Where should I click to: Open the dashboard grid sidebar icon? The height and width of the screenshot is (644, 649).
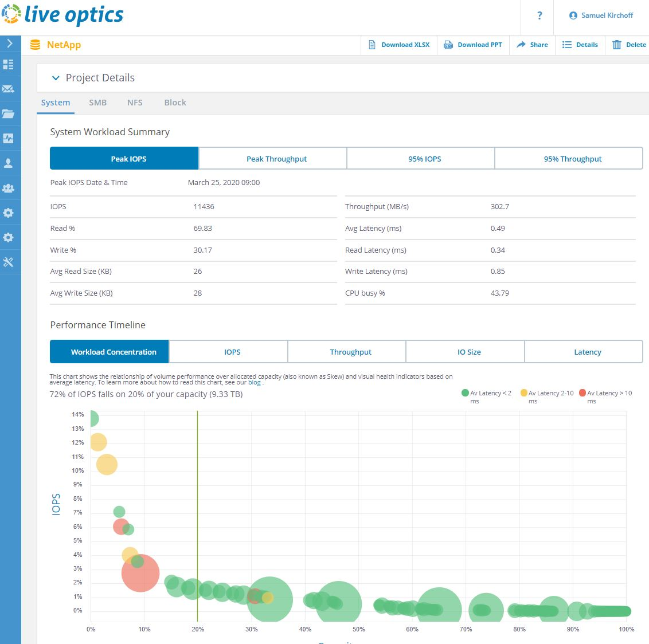coord(9,64)
